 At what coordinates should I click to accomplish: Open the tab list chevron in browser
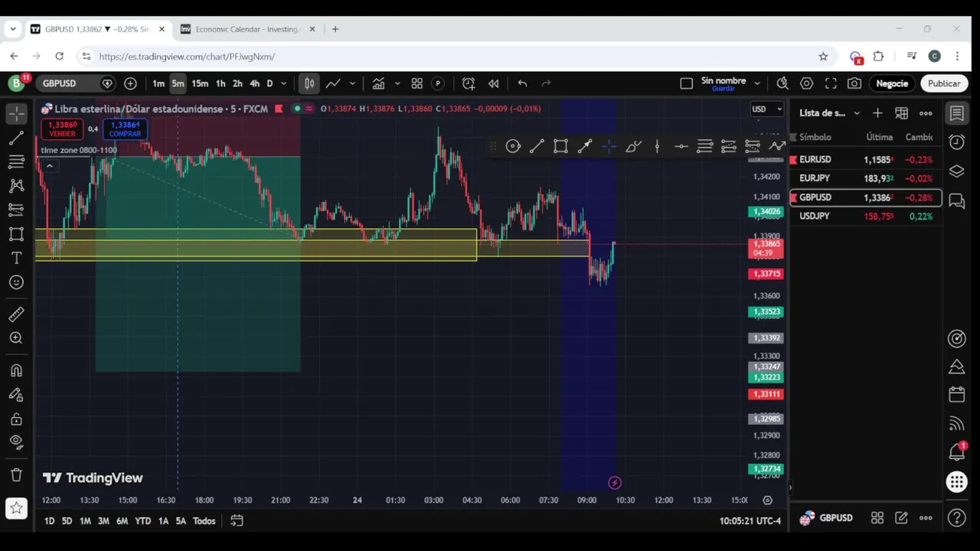pos(12,29)
